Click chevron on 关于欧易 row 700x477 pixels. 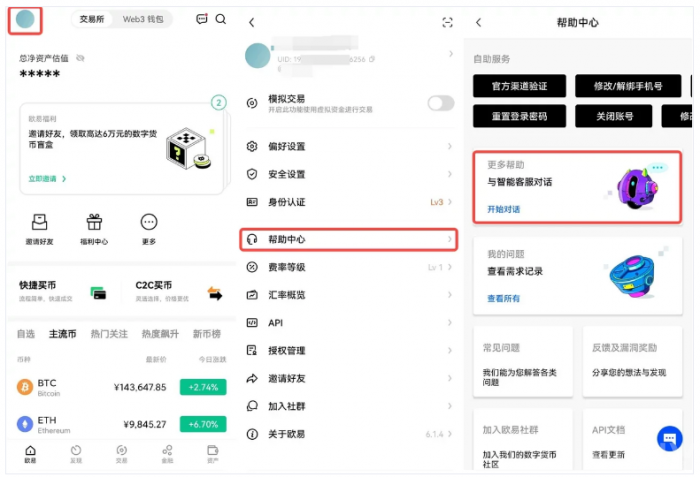(x=450, y=434)
